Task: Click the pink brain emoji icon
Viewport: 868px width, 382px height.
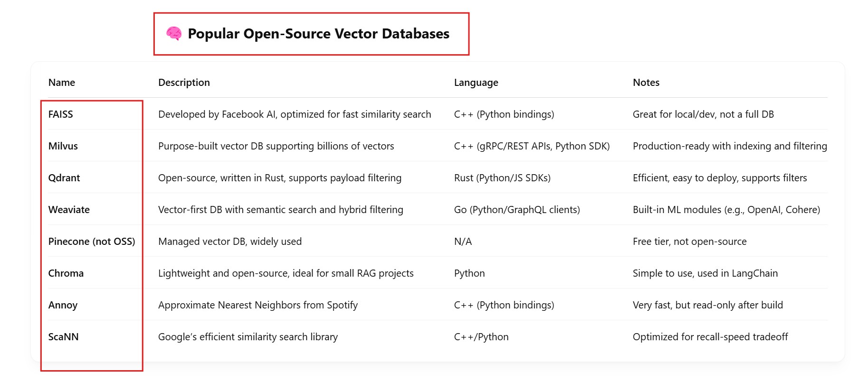Action: 174,33
